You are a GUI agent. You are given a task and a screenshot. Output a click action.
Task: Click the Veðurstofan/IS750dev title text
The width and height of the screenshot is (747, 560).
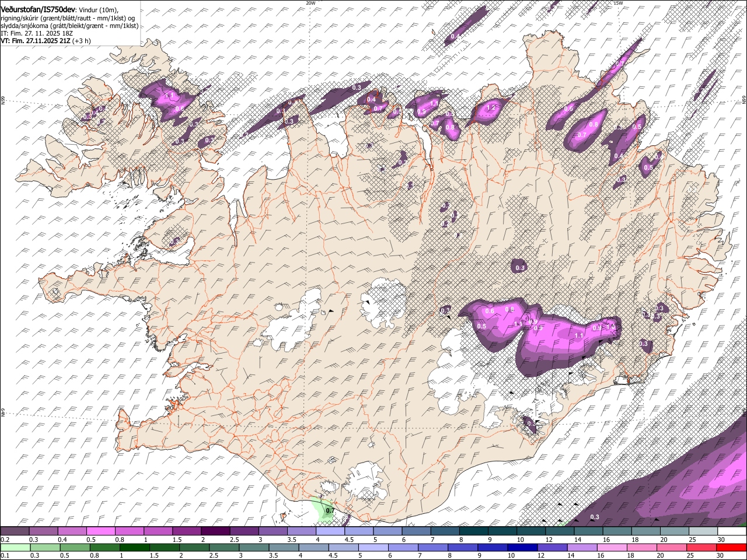coord(38,9)
